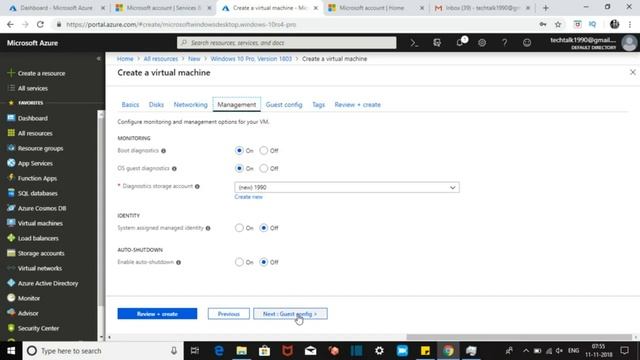Image resolution: width=640 pixels, height=360 pixels.
Task: Open SQL databases in sidebar
Action: [x=38, y=193]
